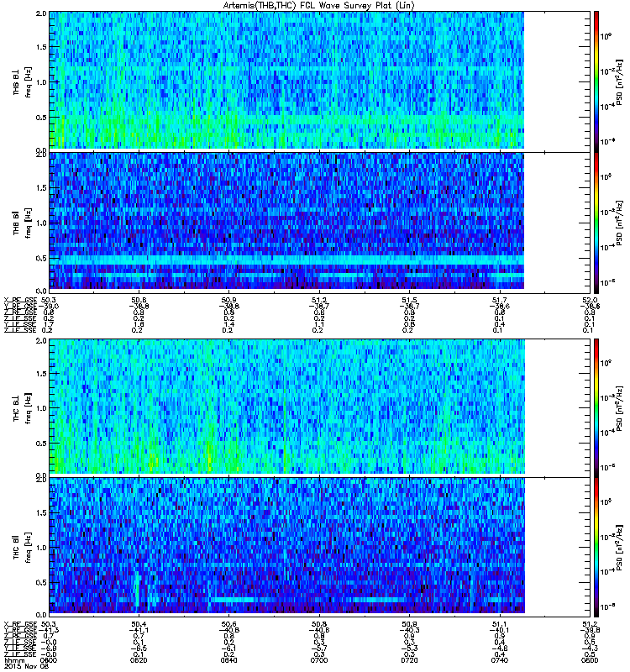Click the 'THB B⊥ freq [Hz]' y-axis label
630x672 pixels.
pos(23,81)
